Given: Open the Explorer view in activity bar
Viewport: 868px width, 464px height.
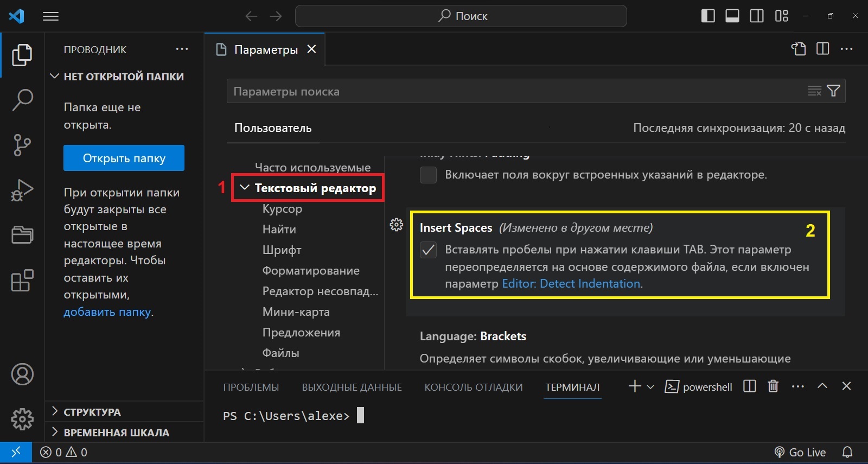Looking at the screenshot, I should [22, 55].
